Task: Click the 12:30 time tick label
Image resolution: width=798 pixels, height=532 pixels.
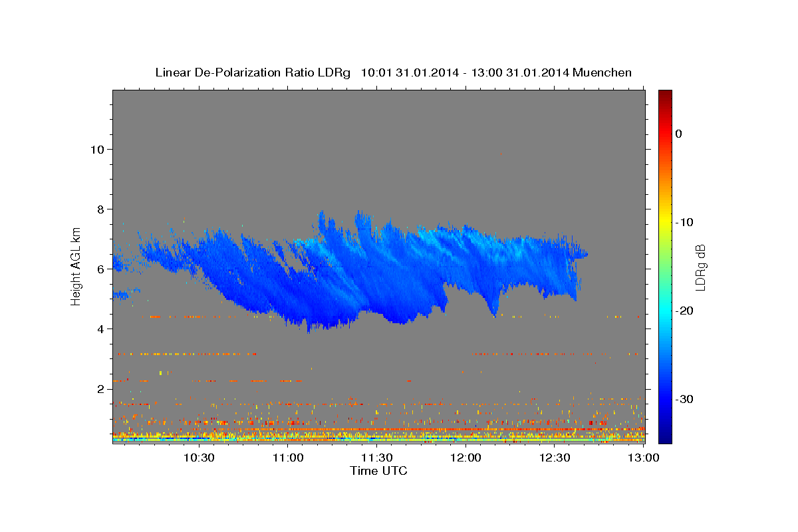Action: point(554,458)
